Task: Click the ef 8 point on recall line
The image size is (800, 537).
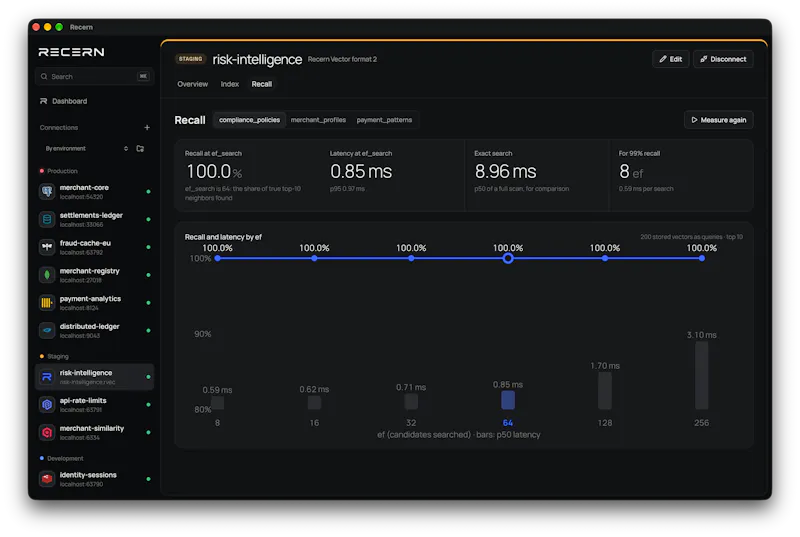Action: (217, 259)
